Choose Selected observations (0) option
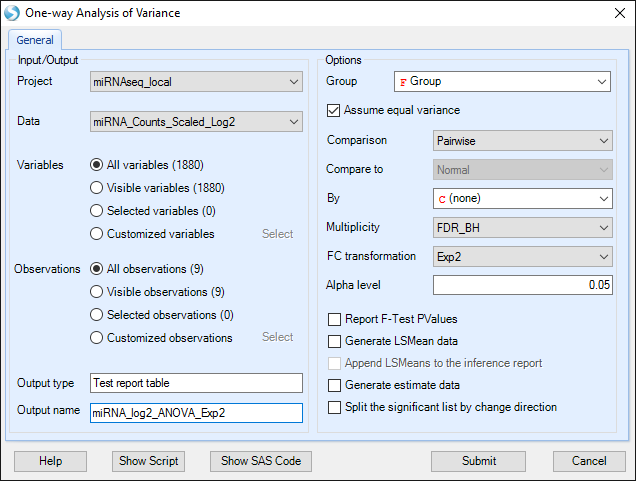The image size is (636, 481). point(96,315)
